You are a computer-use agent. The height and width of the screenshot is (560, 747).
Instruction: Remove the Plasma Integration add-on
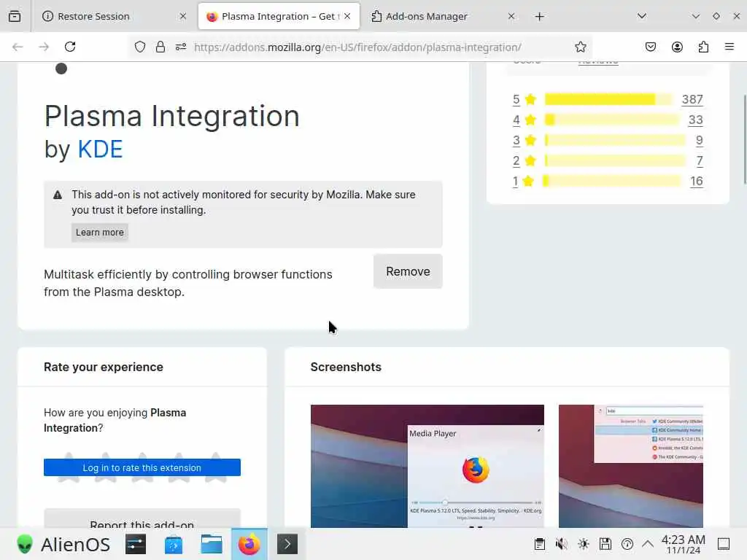(408, 271)
